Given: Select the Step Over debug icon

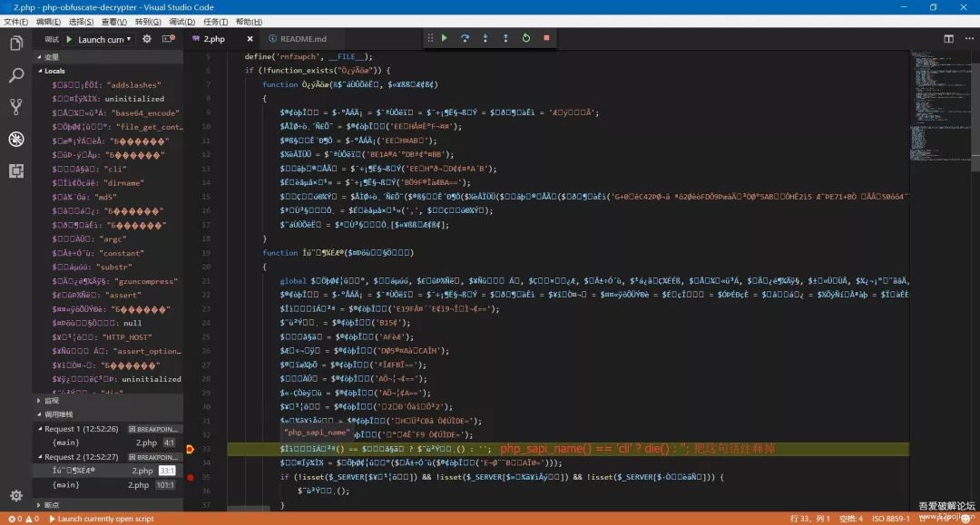Looking at the screenshot, I should (x=465, y=38).
